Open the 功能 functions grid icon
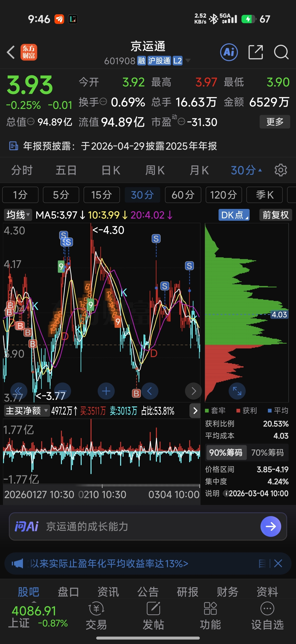296x644 pixels. coord(210,608)
